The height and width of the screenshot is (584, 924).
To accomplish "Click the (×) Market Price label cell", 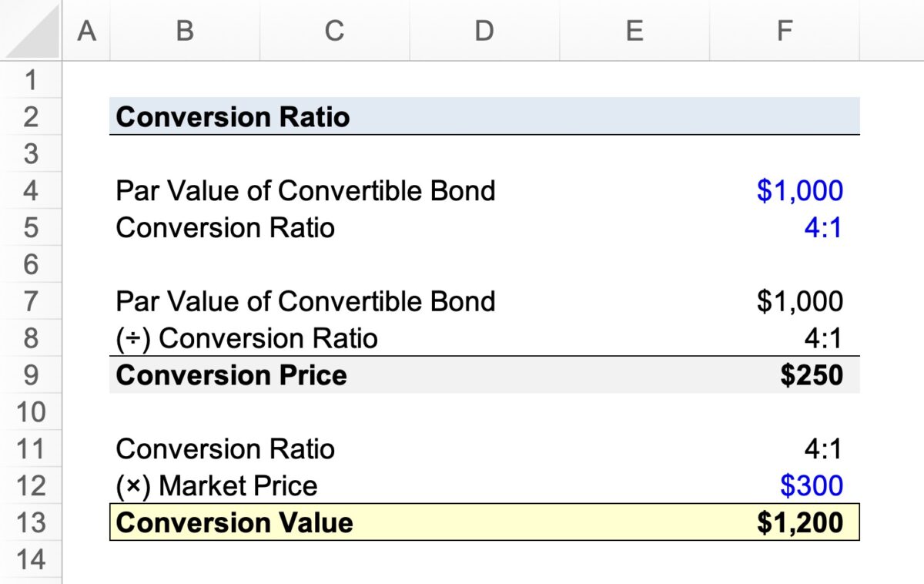I will click(216, 485).
